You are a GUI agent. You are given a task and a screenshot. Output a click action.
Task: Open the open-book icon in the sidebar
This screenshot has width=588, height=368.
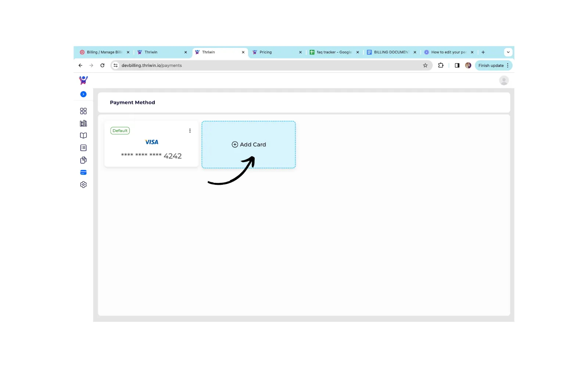pyautogui.click(x=83, y=135)
